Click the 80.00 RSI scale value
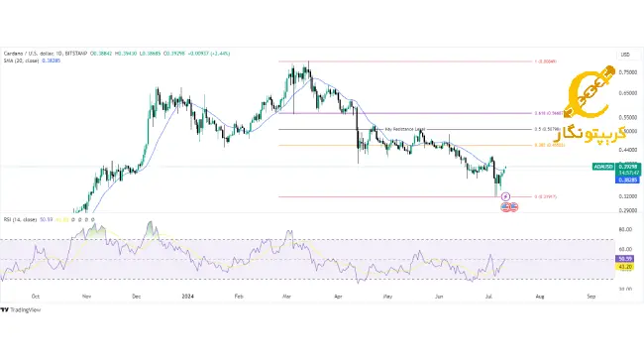Image resolution: width=644 pixels, height=362 pixels. tap(625, 229)
